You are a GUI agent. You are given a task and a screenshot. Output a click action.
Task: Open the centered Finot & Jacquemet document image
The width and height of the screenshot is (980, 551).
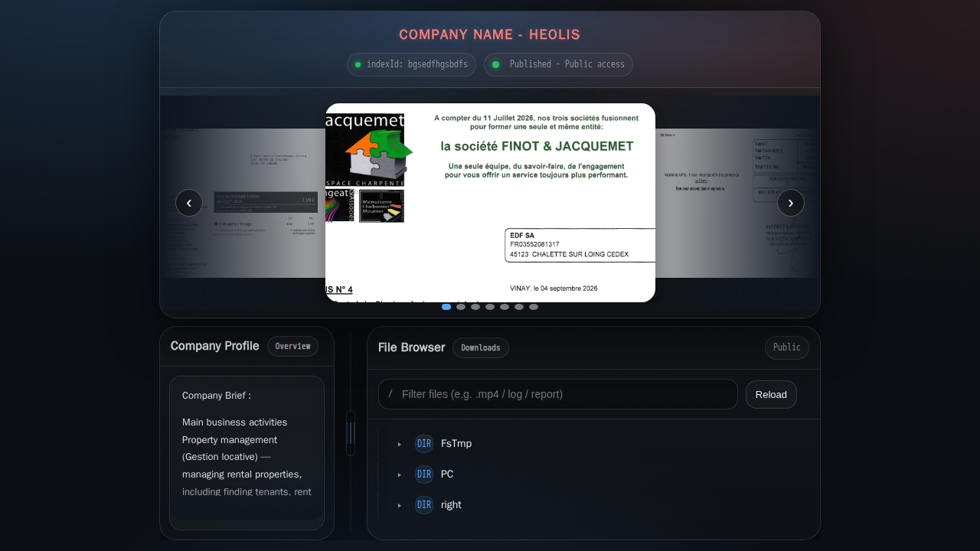[490, 203]
